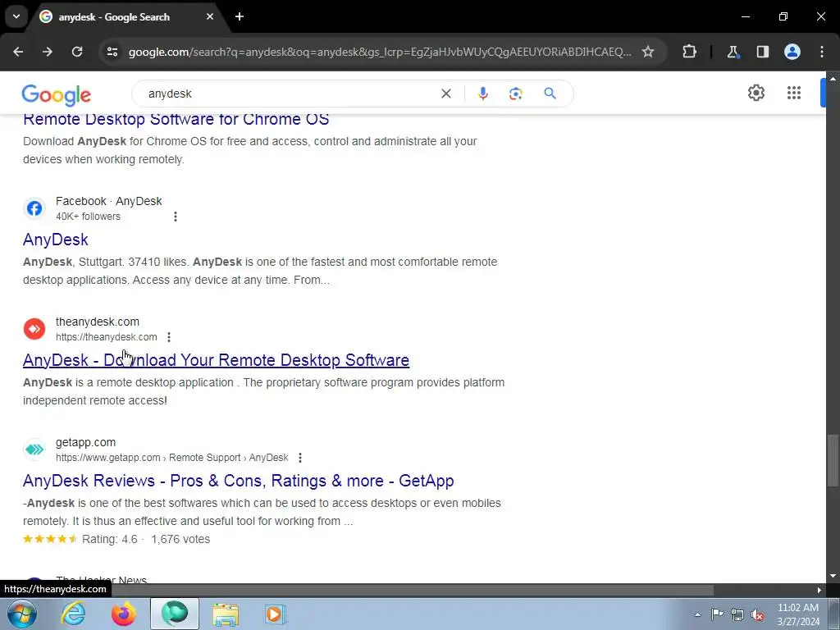Launch Internet Explorer from taskbar
840x630 pixels.
73,614
